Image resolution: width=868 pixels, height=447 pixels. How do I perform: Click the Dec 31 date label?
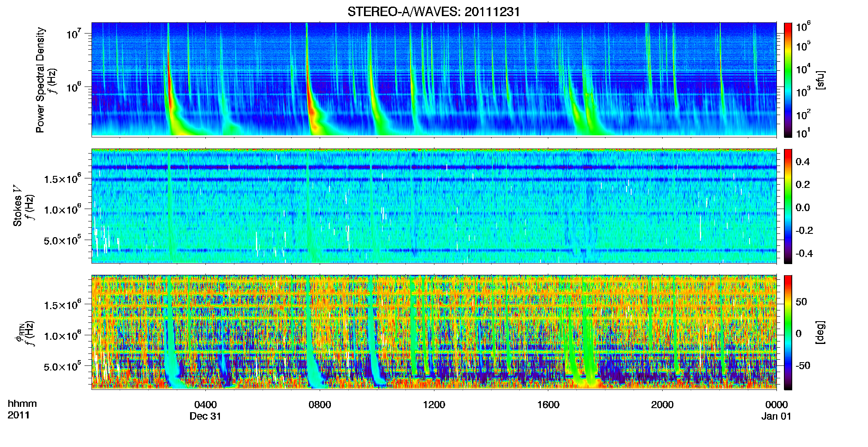(x=205, y=416)
